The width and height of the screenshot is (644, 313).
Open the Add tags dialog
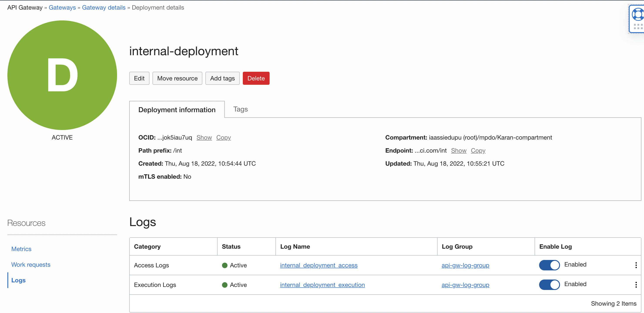click(x=222, y=78)
